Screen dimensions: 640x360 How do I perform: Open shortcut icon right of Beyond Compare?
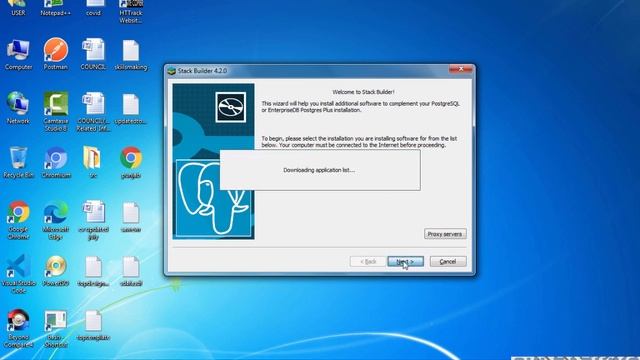[x=56, y=329]
